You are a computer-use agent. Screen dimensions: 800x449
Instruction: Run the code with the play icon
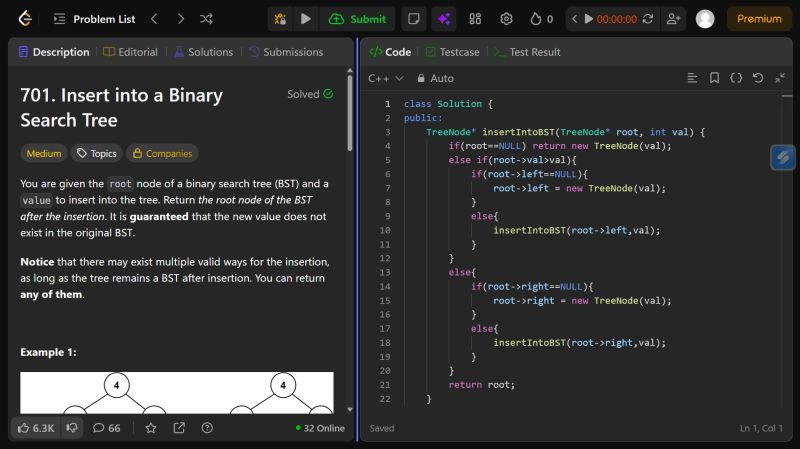click(x=306, y=19)
